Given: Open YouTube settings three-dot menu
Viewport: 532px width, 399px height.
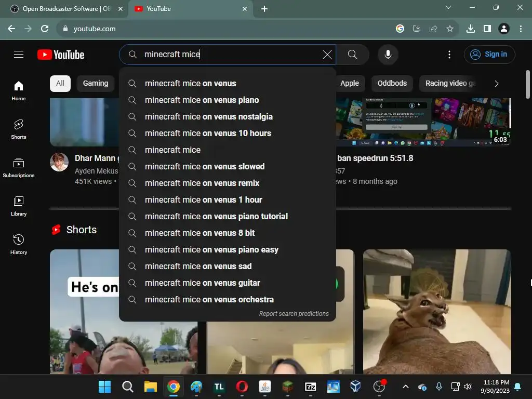Looking at the screenshot, I should [449, 54].
